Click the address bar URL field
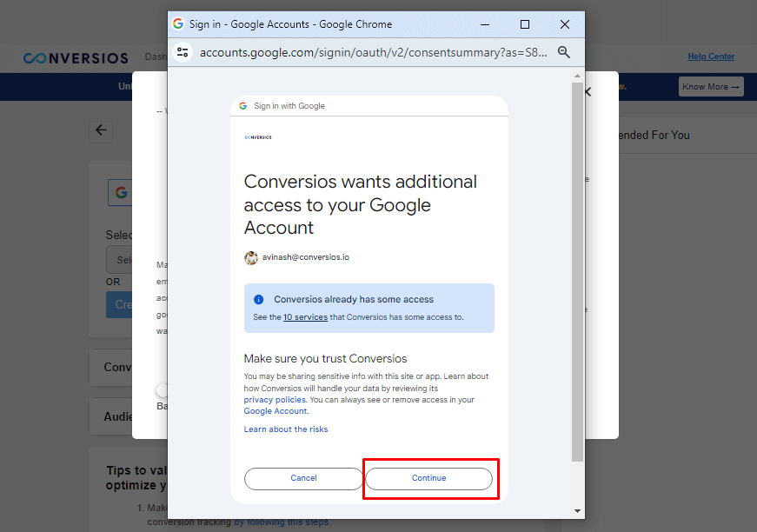The width and height of the screenshot is (757, 532). pyautogui.click(x=374, y=53)
